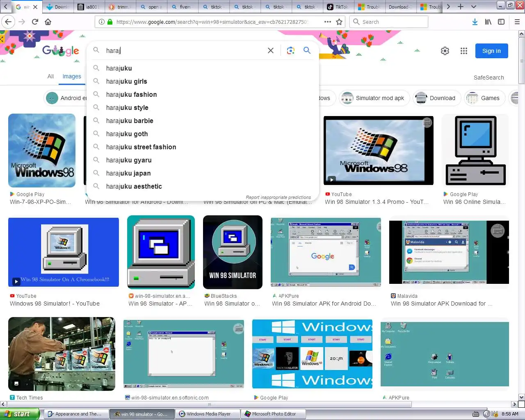This screenshot has height=420, width=525.
Task: Switch to Windows Media Player taskbar button
Action: click(208, 414)
